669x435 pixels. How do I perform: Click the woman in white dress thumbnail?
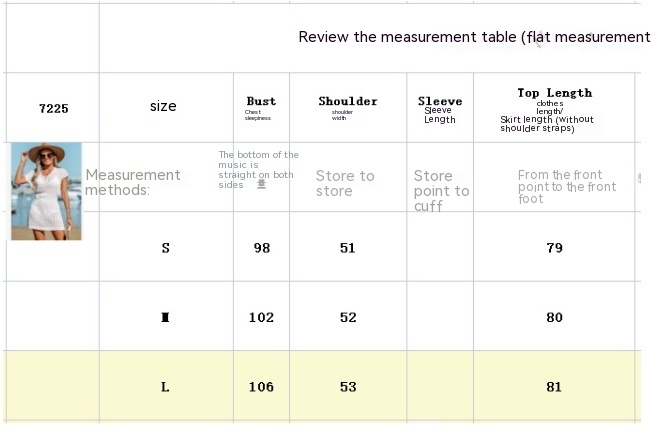(x=45, y=191)
